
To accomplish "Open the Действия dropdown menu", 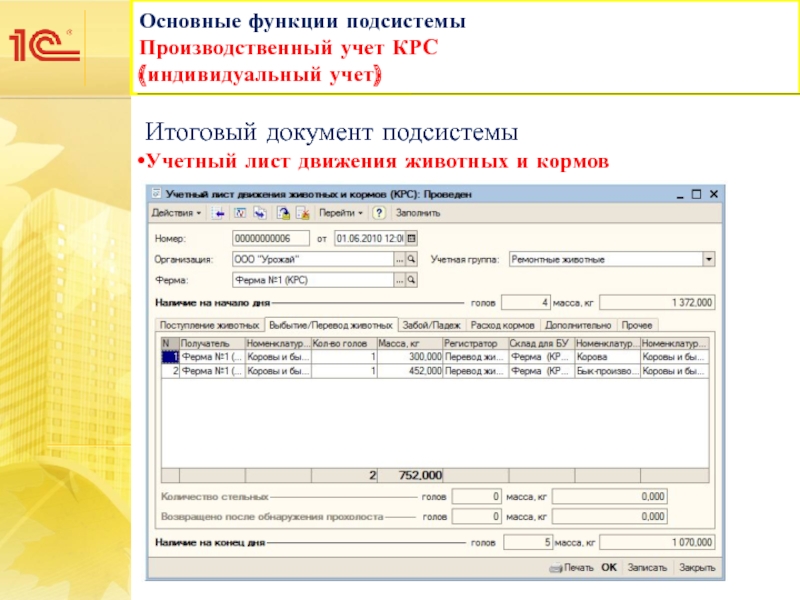I will pyautogui.click(x=176, y=213).
